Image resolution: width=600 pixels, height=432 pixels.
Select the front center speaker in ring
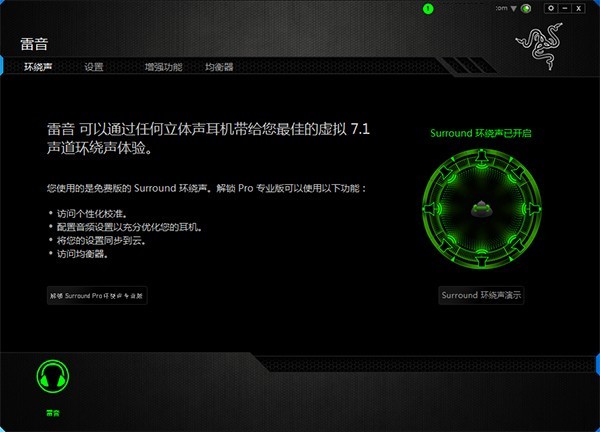coord(481,158)
